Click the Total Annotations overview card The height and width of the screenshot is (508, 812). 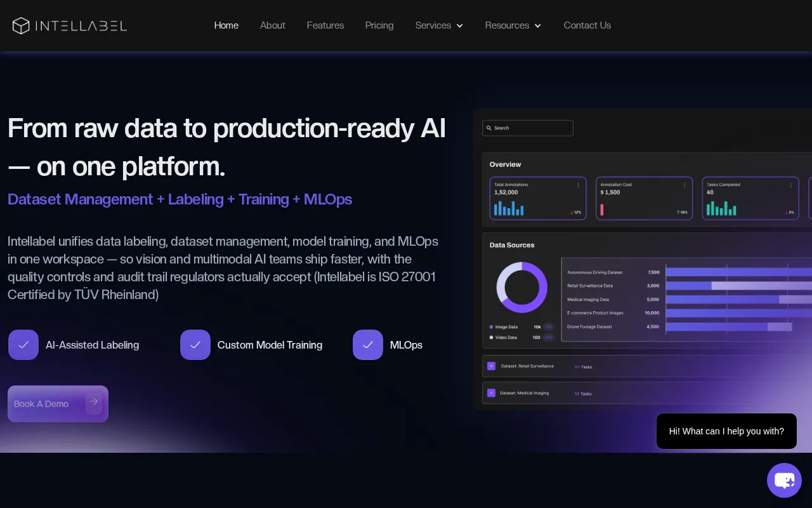(538, 198)
